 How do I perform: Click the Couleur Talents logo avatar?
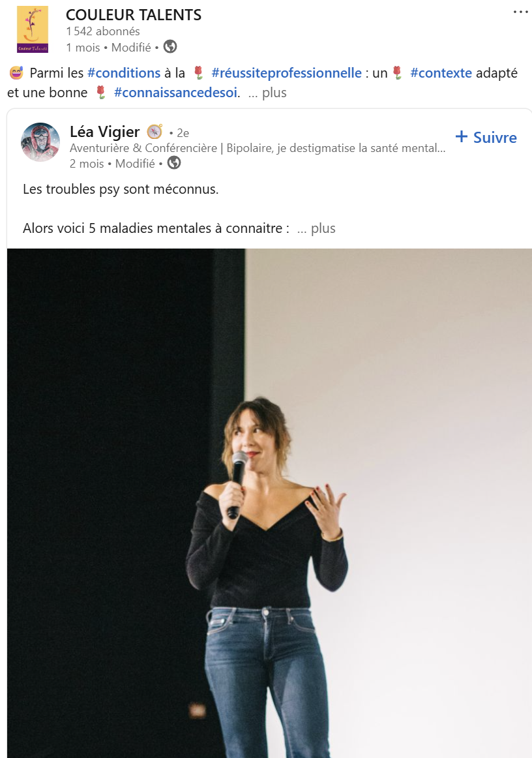coord(33,29)
